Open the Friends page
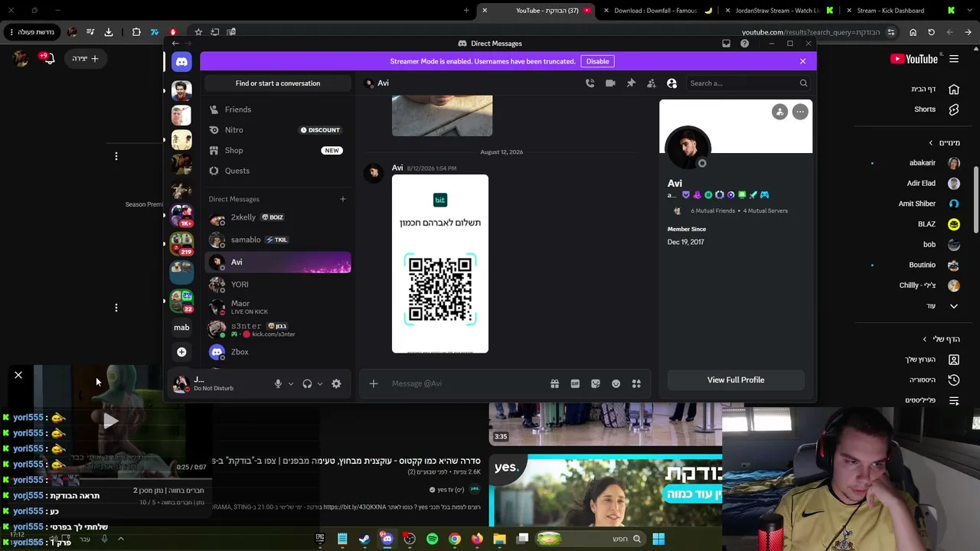The width and height of the screenshot is (980, 551). 278,109
